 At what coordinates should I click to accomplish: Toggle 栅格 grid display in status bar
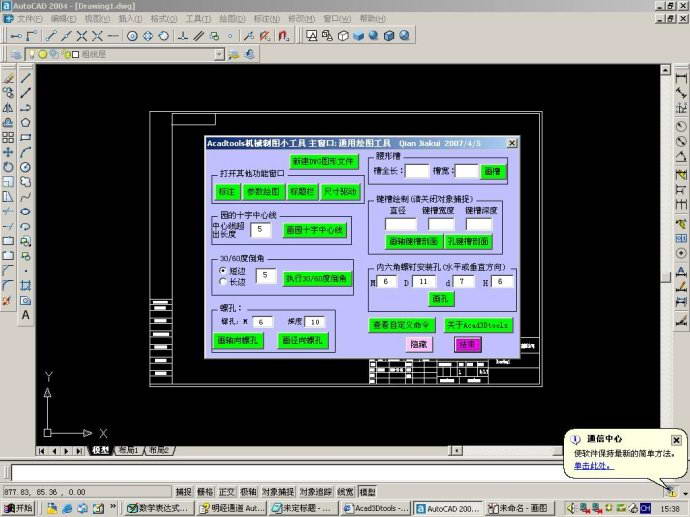click(x=205, y=492)
